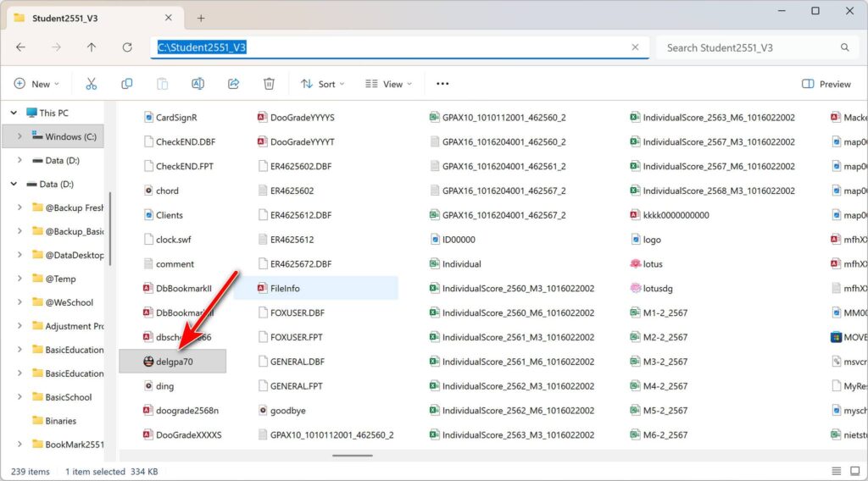The image size is (868, 481).
Task: Open the View dropdown menu
Action: click(388, 84)
